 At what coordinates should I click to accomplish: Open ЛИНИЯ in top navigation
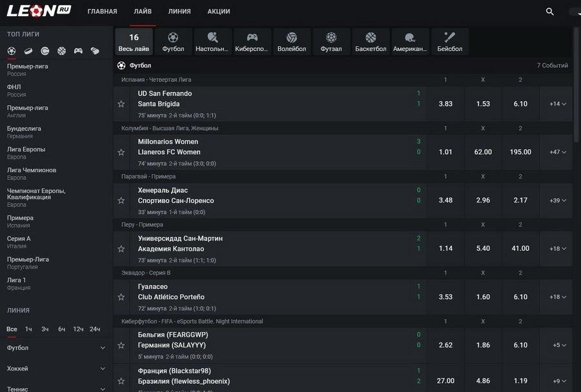coord(179,12)
